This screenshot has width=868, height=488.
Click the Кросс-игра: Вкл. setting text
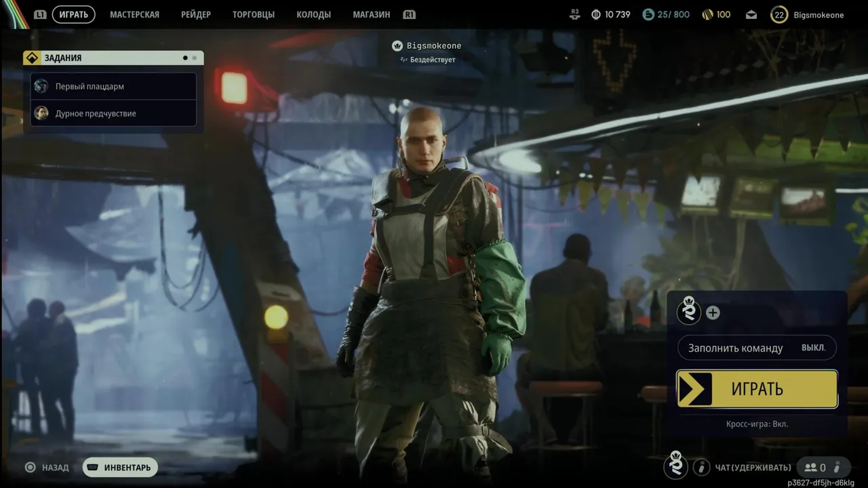(x=757, y=424)
